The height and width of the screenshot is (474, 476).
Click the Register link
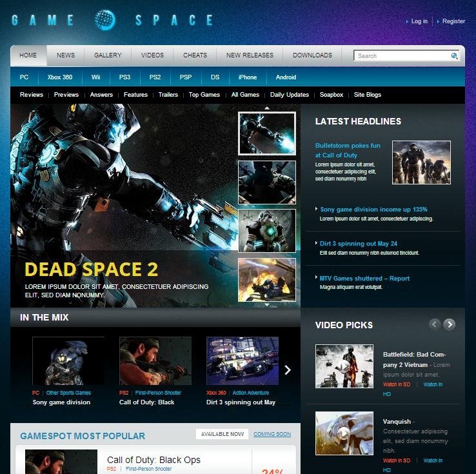point(453,21)
